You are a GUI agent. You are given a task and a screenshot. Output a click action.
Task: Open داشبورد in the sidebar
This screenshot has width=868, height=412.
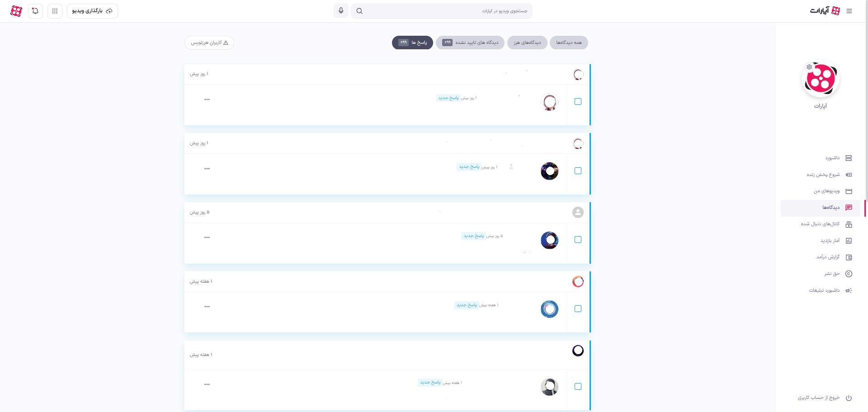(838, 158)
